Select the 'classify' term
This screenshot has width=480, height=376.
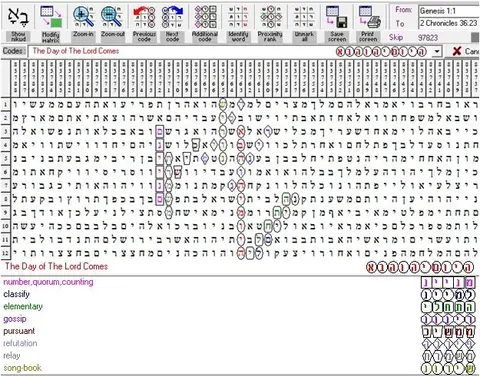click(17, 294)
